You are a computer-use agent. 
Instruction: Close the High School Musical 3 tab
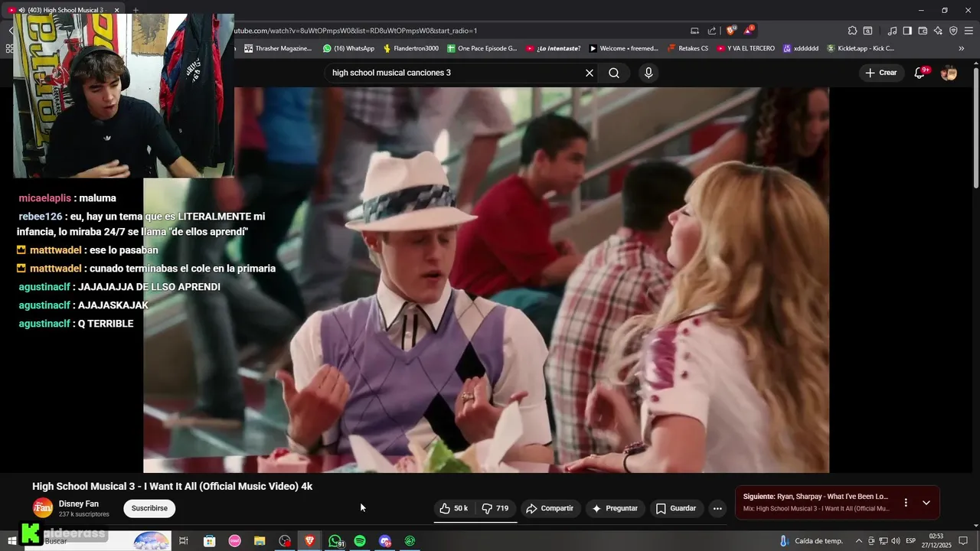click(117, 10)
